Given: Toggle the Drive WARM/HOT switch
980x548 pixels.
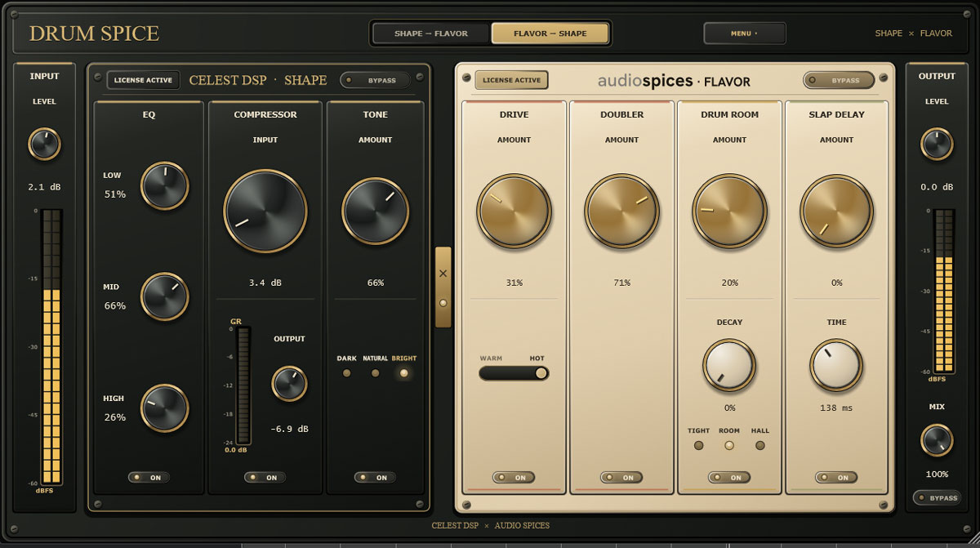Looking at the screenshot, I should (x=514, y=373).
